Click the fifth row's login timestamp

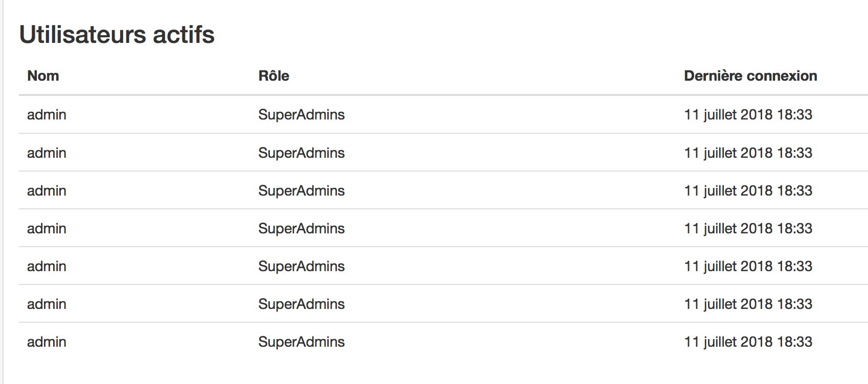coord(748,267)
